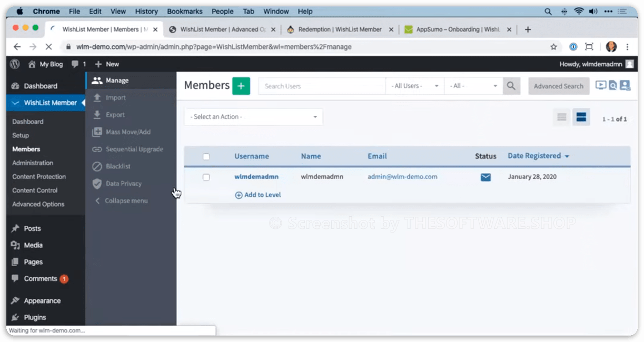Open the File menu in menu bar
This screenshot has height=342, width=644.
click(74, 12)
